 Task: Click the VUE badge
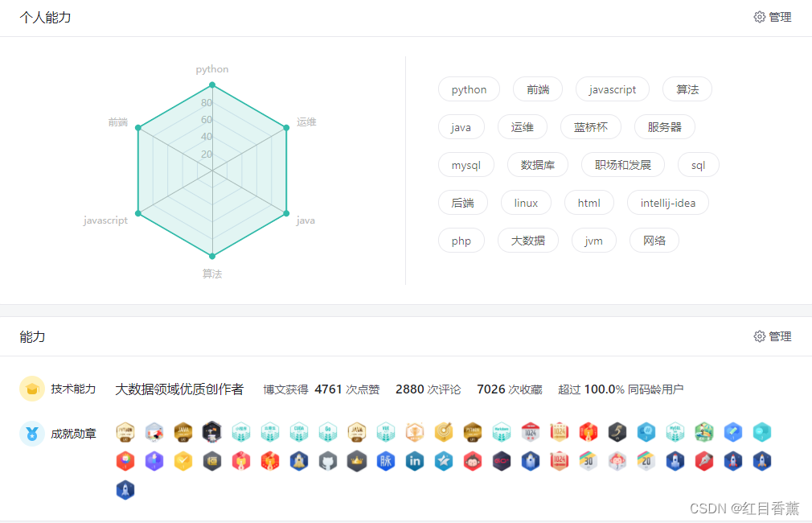(x=386, y=432)
